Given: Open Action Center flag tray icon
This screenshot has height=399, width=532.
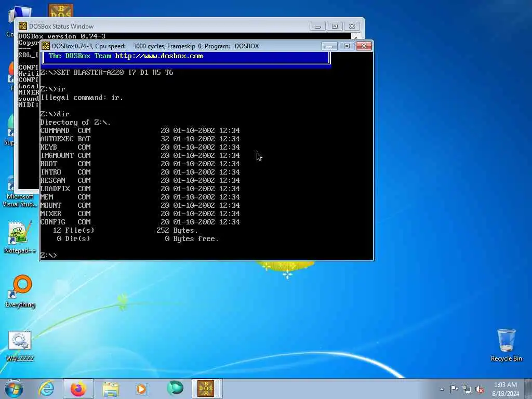Looking at the screenshot, I should tap(454, 389).
